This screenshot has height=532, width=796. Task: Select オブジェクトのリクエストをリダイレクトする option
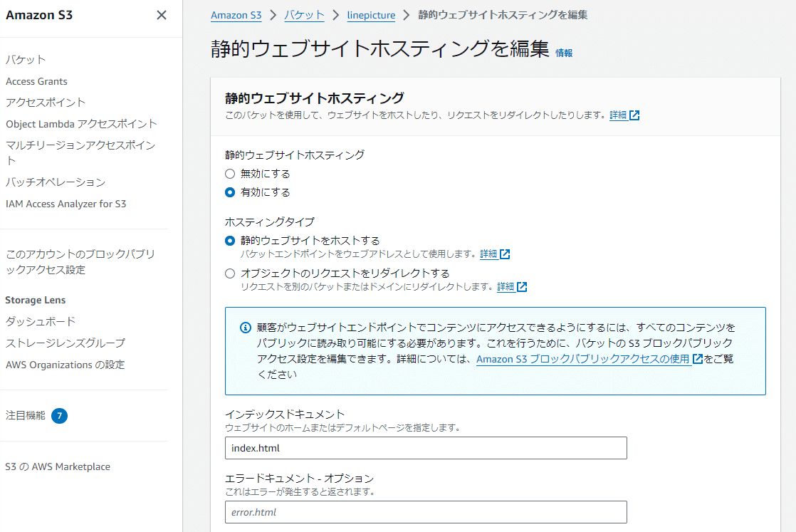230,273
